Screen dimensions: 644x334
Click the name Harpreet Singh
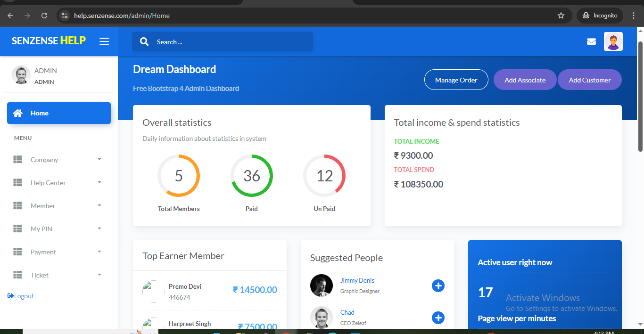(x=190, y=324)
